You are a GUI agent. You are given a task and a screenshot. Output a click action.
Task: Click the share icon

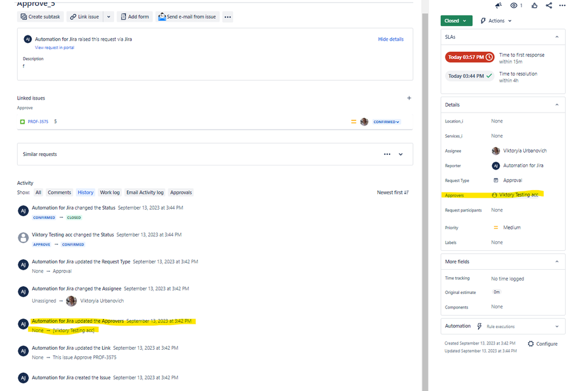coord(549,5)
